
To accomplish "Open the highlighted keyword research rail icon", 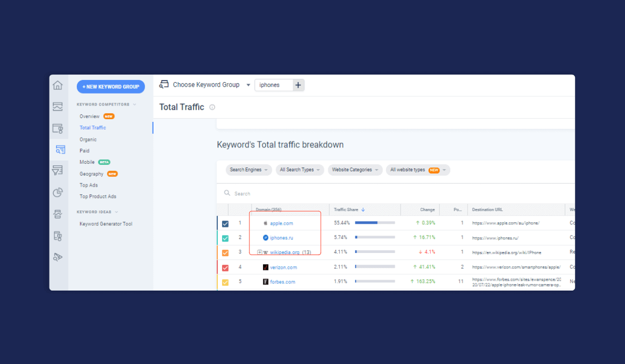I will (60, 150).
